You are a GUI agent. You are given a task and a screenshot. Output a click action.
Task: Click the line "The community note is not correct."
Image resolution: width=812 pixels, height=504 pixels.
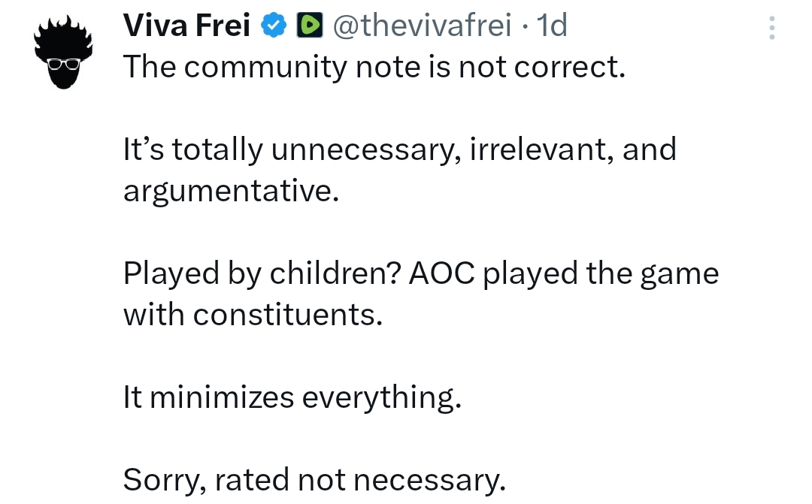[x=374, y=68]
